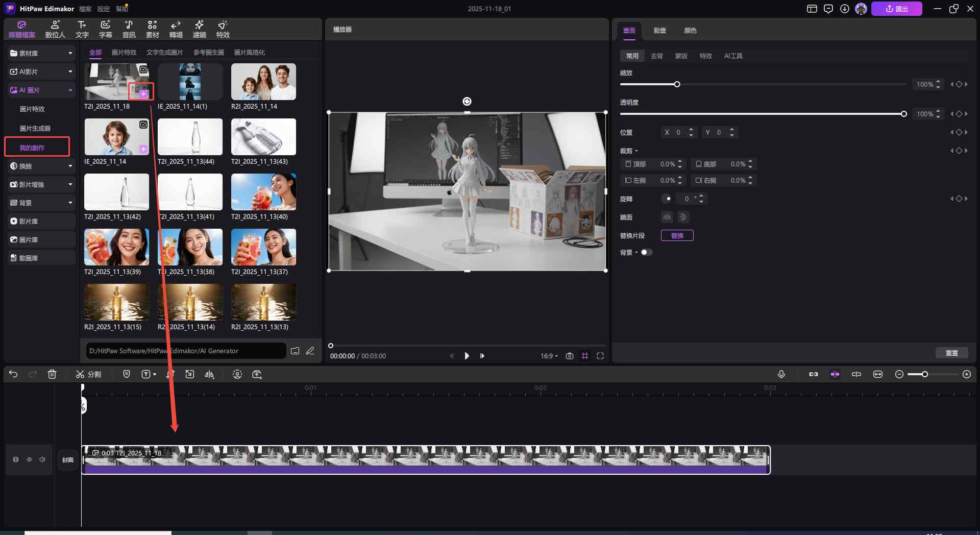Click the 透明度 slider handle
Image resolution: width=980 pixels, height=535 pixels.
903,114
